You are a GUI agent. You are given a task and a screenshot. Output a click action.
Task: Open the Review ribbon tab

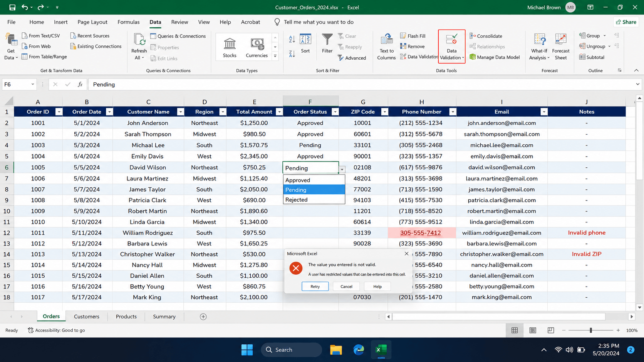(179, 22)
